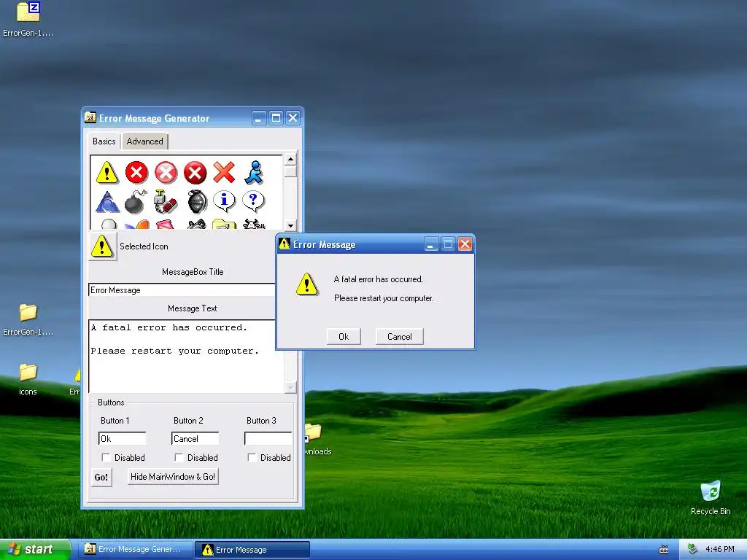Click the 'A fatal error has occurred.' dialog text

pyautogui.click(x=379, y=279)
